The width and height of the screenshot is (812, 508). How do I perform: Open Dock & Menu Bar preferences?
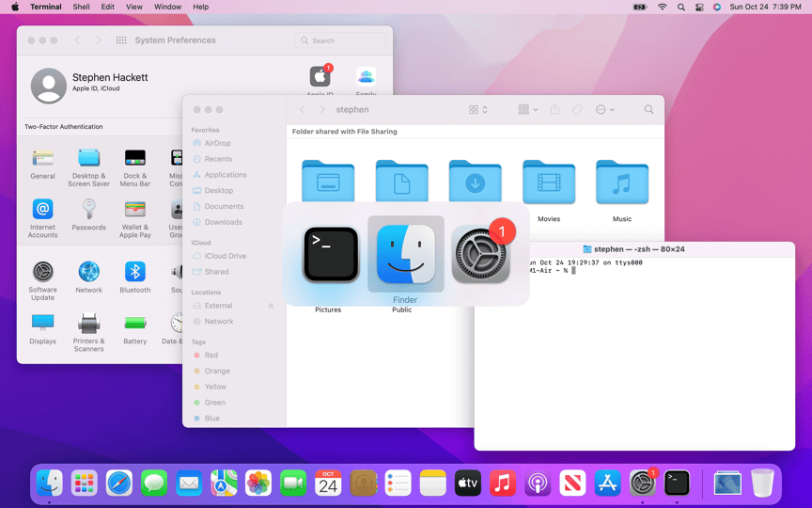tap(134, 167)
